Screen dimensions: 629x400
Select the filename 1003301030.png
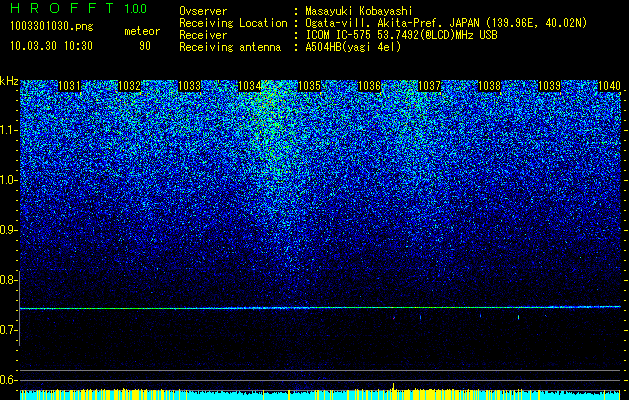(52, 26)
